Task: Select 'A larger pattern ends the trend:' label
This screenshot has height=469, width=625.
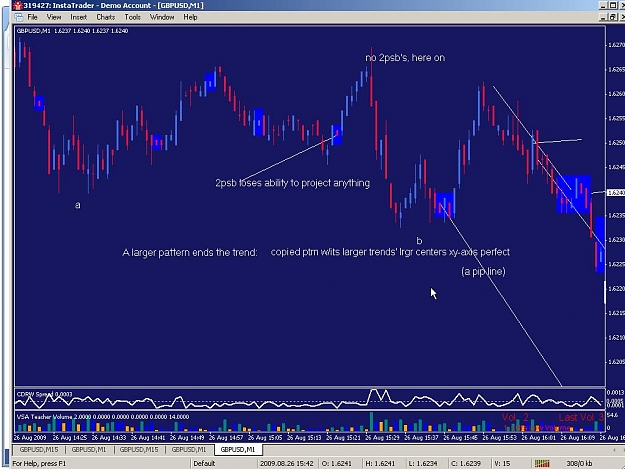Action: pyautogui.click(x=190, y=253)
